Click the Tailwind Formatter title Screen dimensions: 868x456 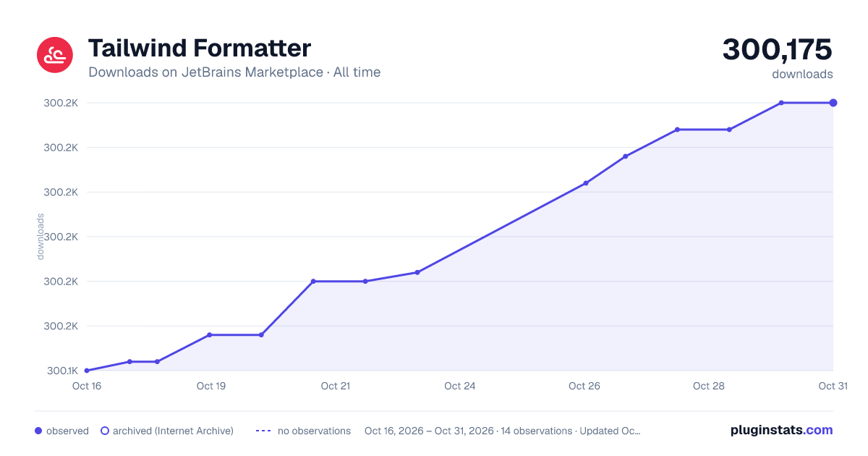(x=200, y=48)
